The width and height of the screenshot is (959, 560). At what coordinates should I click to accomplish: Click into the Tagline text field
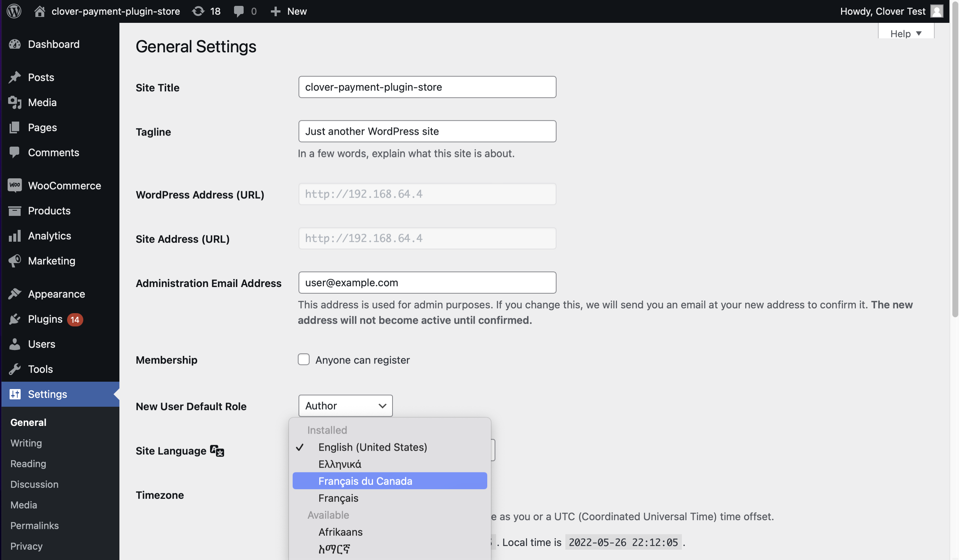click(x=427, y=131)
